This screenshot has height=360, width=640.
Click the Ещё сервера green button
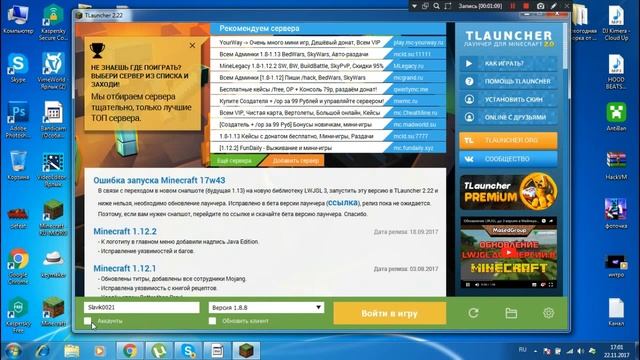coord(234,161)
